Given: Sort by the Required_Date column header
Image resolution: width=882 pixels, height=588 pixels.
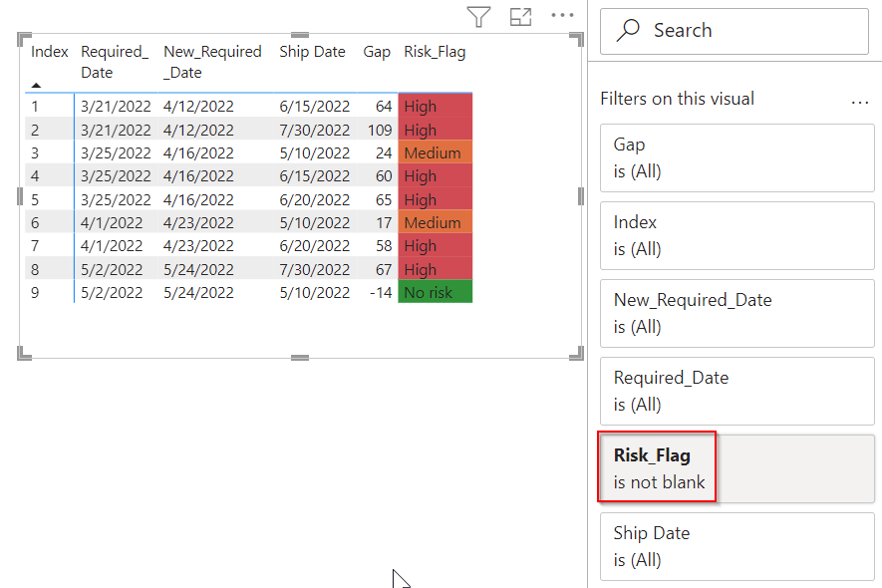Looking at the screenshot, I should pos(115,62).
